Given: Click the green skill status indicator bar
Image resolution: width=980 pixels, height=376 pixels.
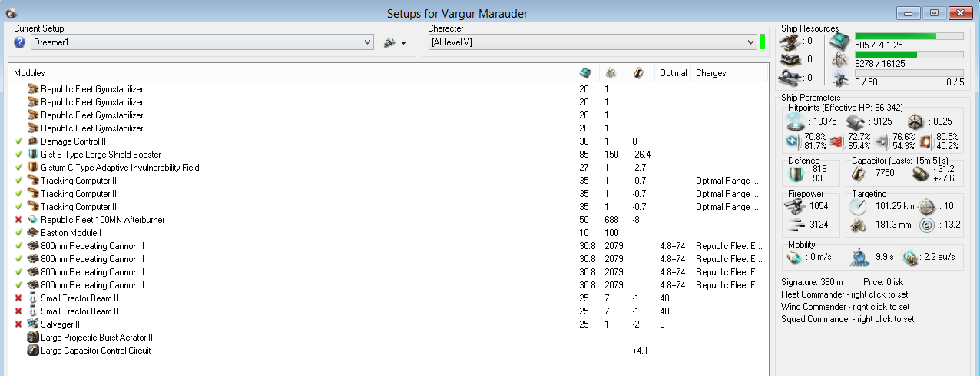Looking at the screenshot, I should 762,42.
